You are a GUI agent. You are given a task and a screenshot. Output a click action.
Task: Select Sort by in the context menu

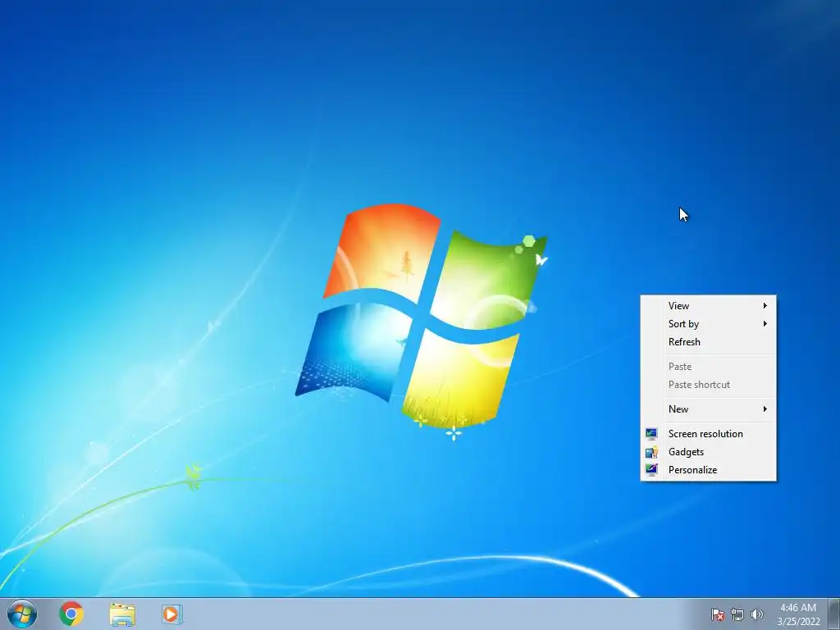coord(708,323)
